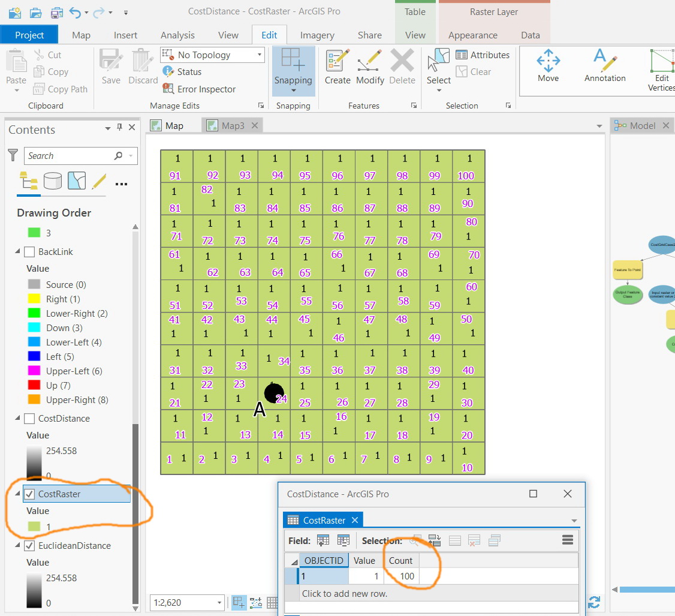Image resolution: width=675 pixels, height=616 pixels.
Task: Choose the Edit Vertices tool
Action: (x=662, y=70)
